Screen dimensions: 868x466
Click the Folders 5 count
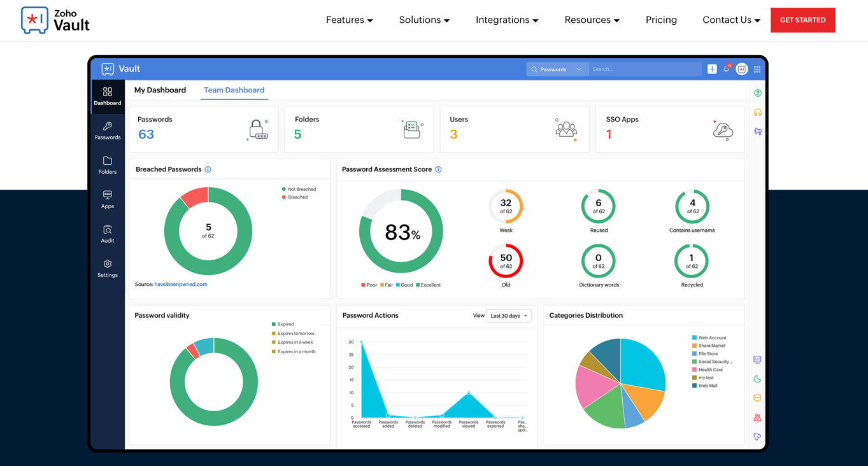click(x=297, y=134)
